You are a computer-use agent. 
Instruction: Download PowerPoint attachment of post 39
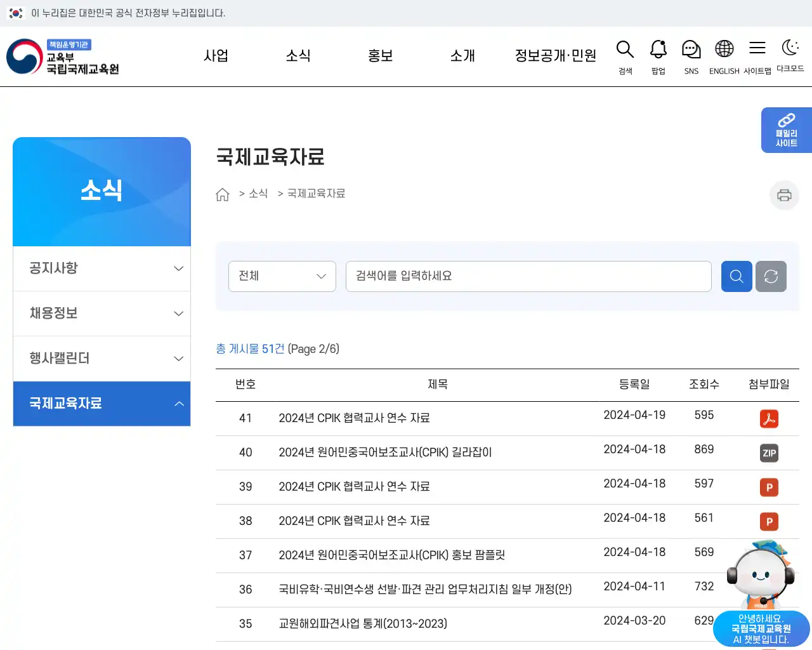tap(769, 487)
